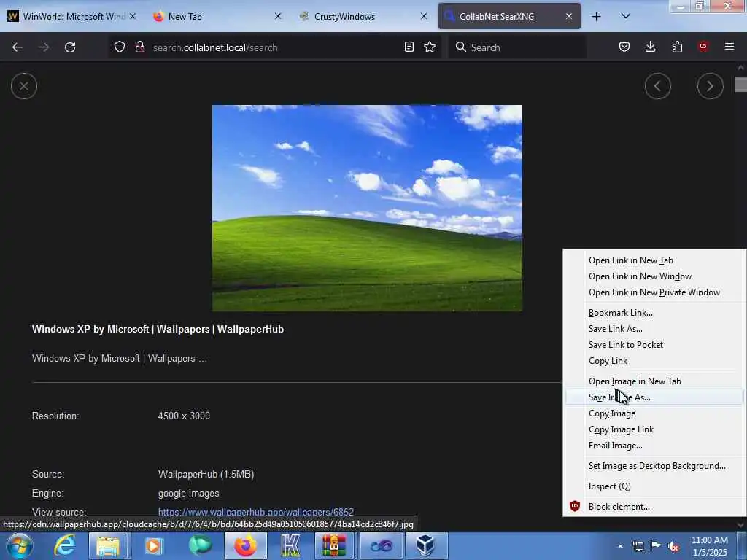Screen dimensions: 747x560
Task: Choose Open Image in New Tab
Action: click(x=635, y=381)
